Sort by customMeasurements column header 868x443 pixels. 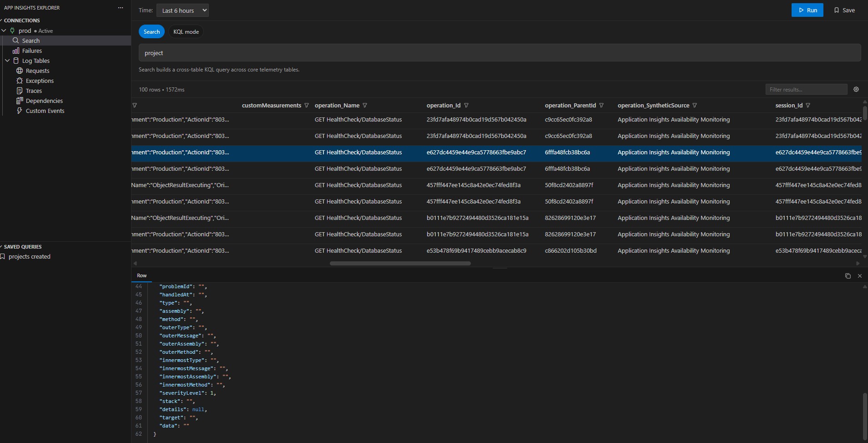click(x=272, y=105)
